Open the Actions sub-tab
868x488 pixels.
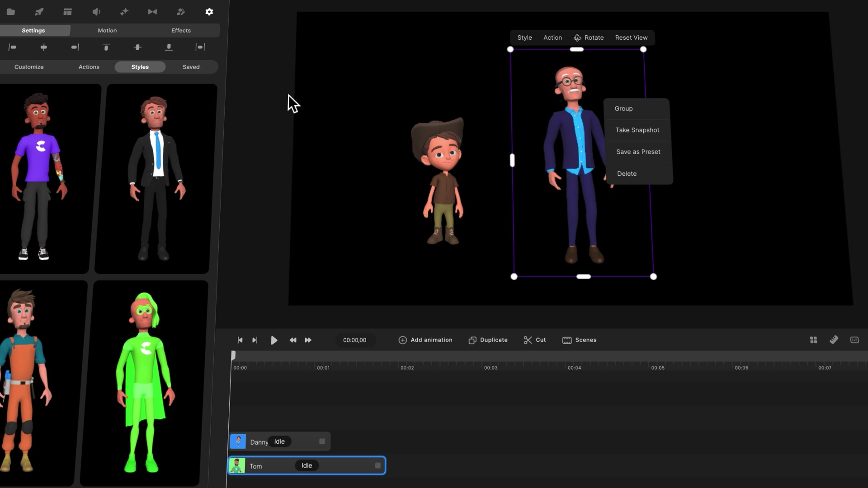[x=89, y=67]
